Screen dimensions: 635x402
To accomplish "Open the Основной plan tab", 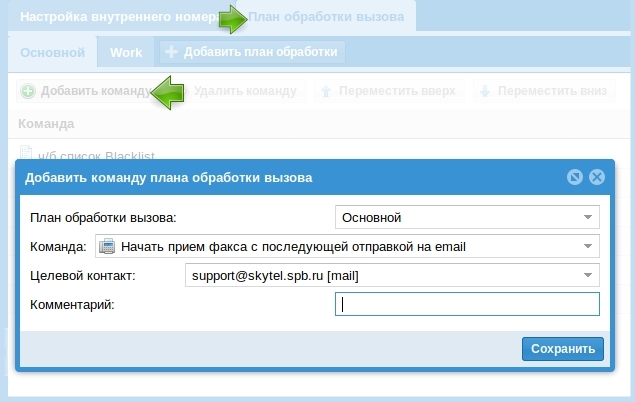I will [52, 52].
